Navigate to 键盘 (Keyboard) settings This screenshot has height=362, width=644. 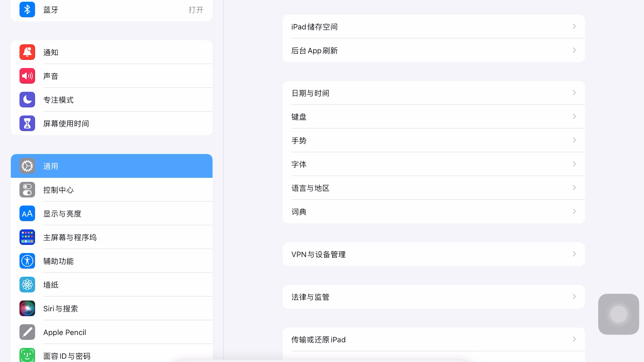pos(433,117)
